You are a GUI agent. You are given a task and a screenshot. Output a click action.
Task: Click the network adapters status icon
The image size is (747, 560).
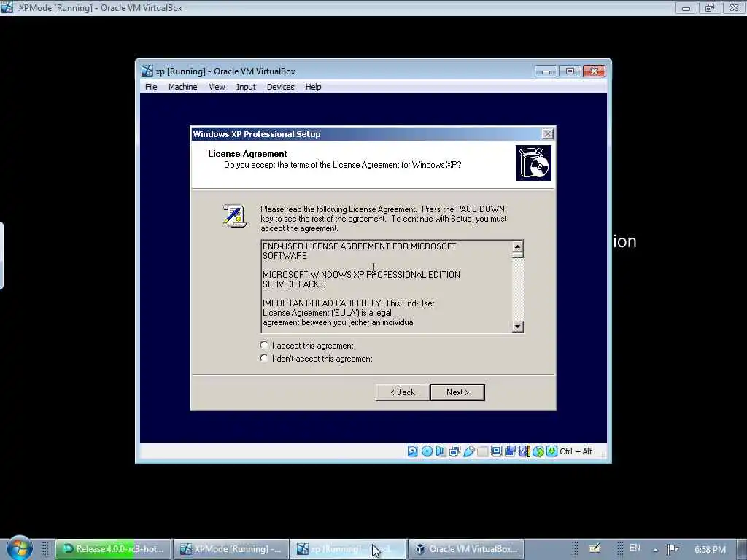click(454, 451)
